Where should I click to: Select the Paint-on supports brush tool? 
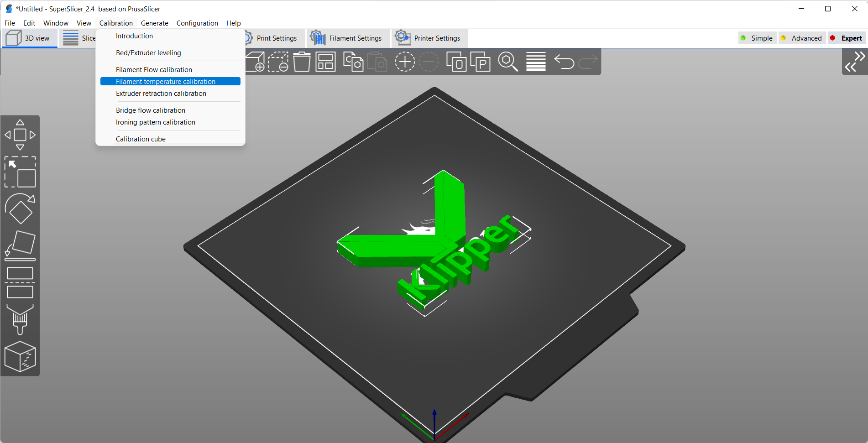tap(20, 319)
